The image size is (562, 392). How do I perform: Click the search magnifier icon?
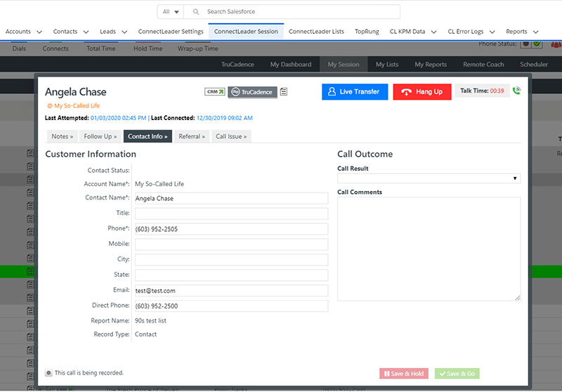(x=196, y=12)
